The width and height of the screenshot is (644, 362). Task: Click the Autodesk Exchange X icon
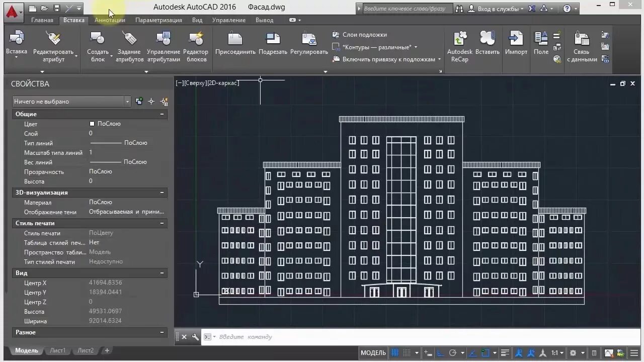533,9
